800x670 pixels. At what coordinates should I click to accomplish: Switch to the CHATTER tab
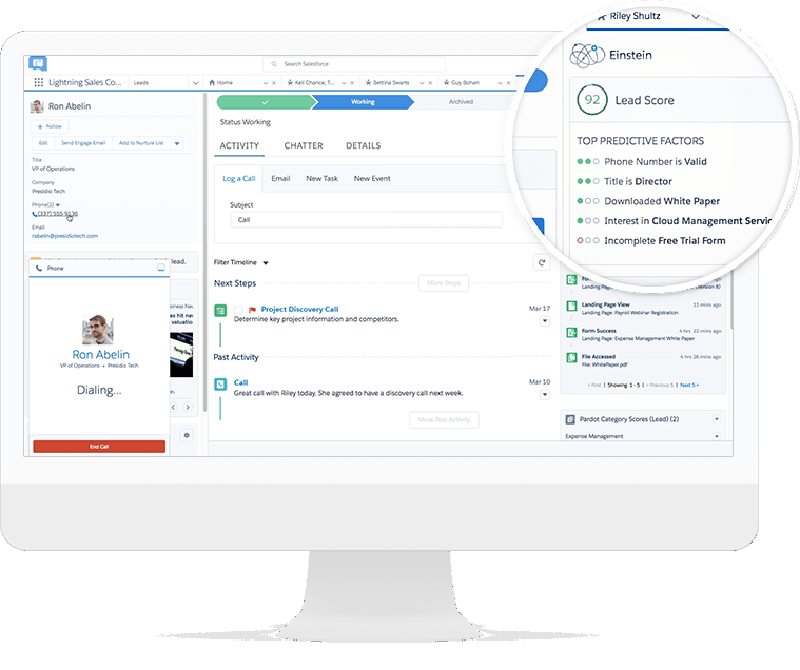[x=304, y=146]
